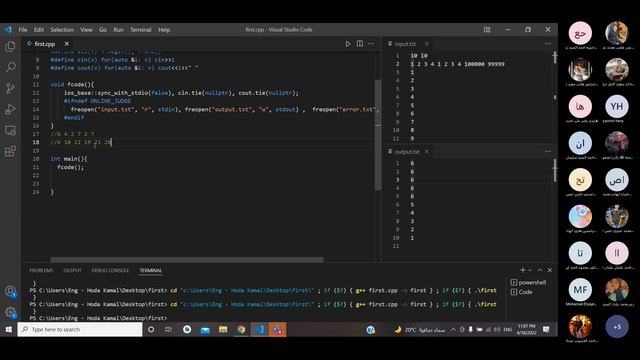Image resolution: width=640 pixels, height=360 pixels.
Task: Open the Help menu
Action: pos(164,30)
